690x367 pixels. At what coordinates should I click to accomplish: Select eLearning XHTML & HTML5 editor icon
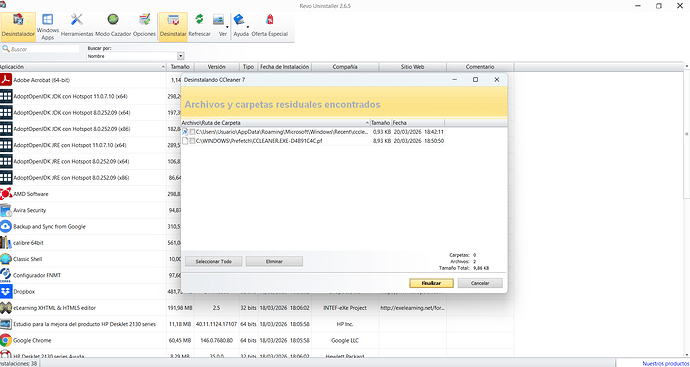tap(6, 308)
